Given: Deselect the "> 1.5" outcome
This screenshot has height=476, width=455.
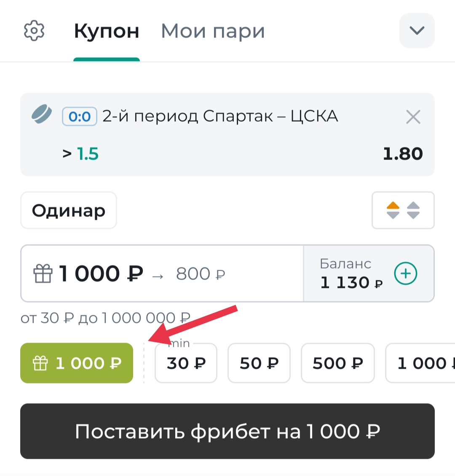Looking at the screenshot, I should pos(81,154).
